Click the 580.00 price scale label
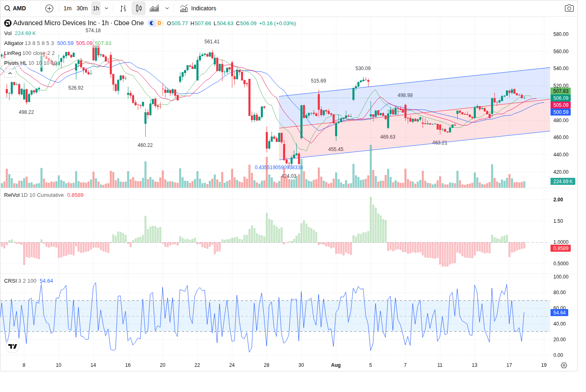The image size is (586, 392). tap(561, 34)
